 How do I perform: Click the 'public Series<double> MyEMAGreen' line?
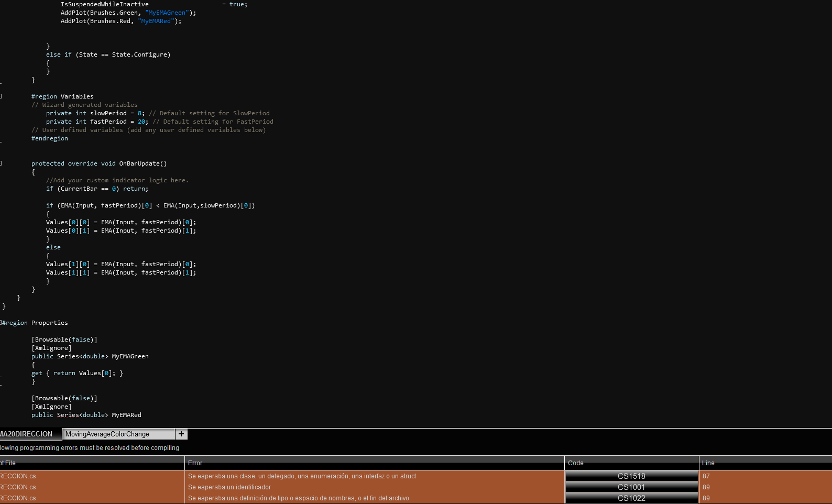click(x=90, y=356)
